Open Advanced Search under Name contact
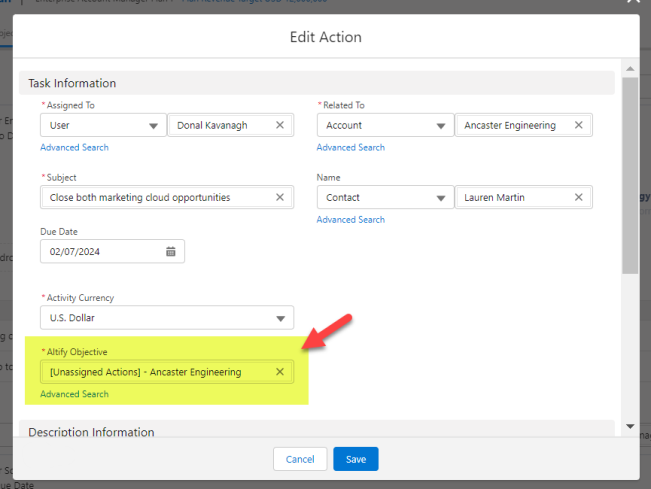The image size is (651, 489). pyautogui.click(x=351, y=220)
